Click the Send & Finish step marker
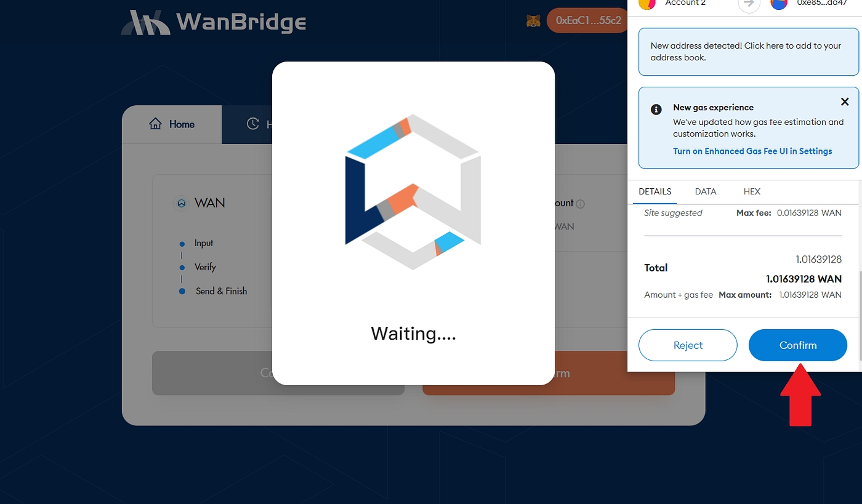Viewport: 862px width, 504px height. coord(182,291)
